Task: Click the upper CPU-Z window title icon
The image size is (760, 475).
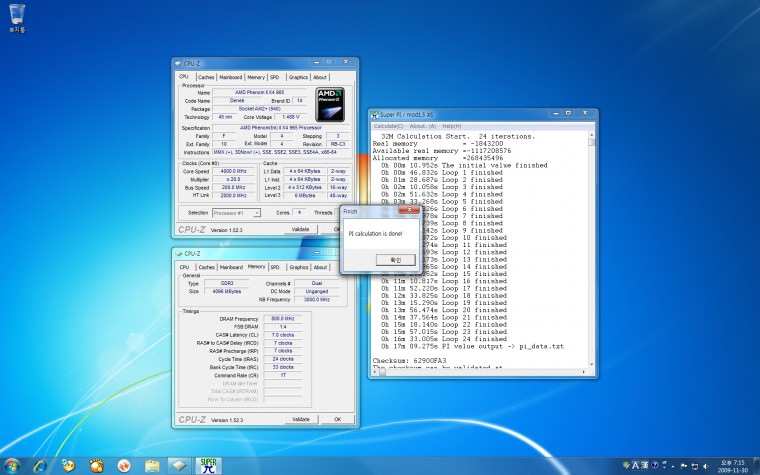Action: (x=178, y=63)
